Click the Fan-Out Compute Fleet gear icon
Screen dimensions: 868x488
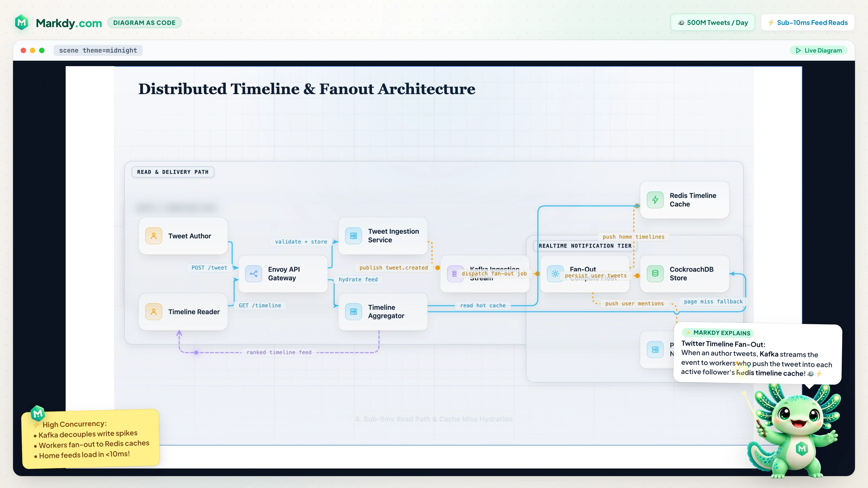pyautogui.click(x=555, y=274)
